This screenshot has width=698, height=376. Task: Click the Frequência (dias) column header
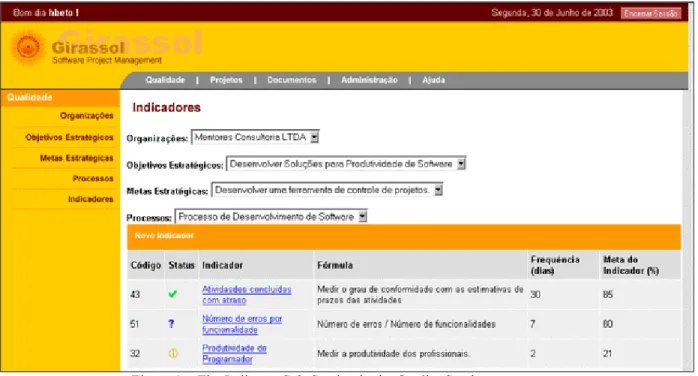click(x=555, y=265)
